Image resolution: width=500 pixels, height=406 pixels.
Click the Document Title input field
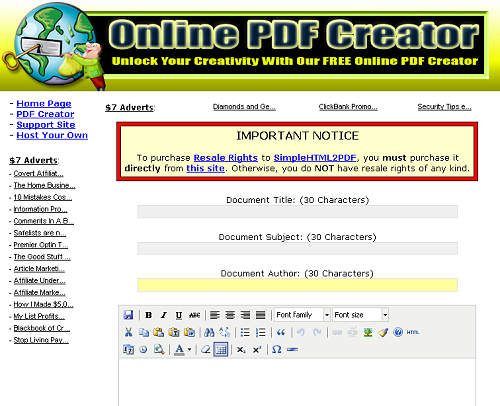coord(297,212)
